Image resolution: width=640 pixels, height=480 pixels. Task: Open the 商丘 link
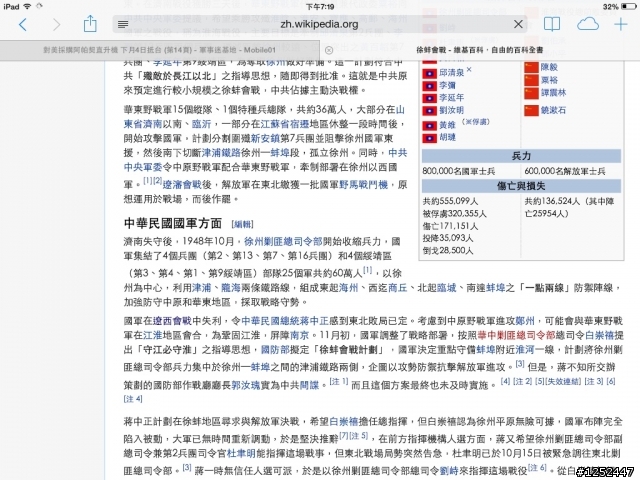397,288
